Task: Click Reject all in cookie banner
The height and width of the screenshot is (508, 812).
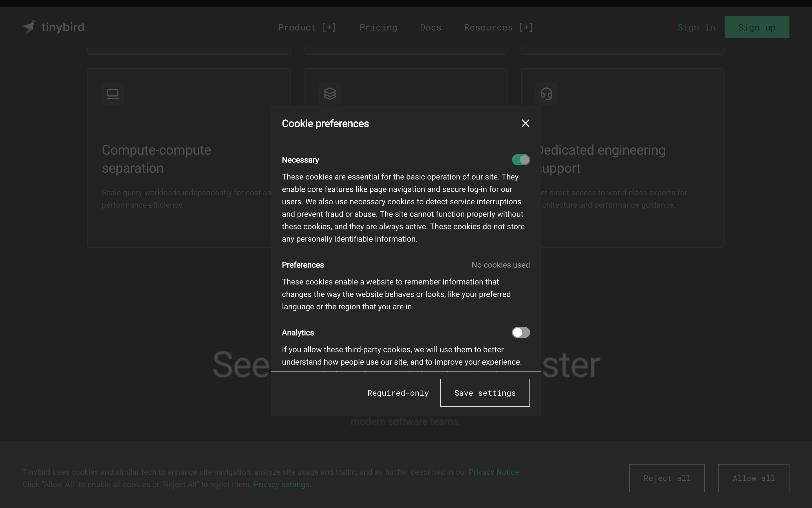Action: [667, 478]
